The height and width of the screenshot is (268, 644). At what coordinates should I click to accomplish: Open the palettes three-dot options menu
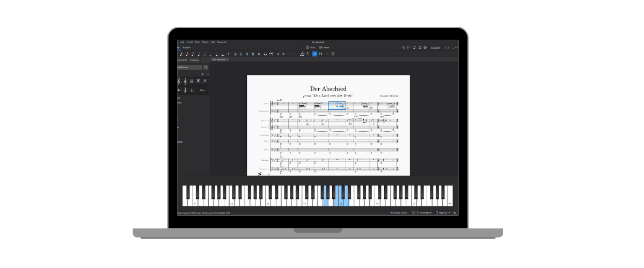click(207, 75)
